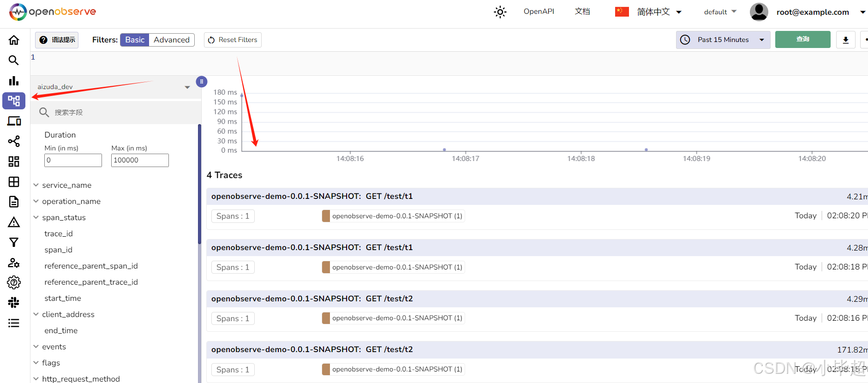
Task: Open the Metrics bar-chart sidebar icon
Action: tap(14, 81)
